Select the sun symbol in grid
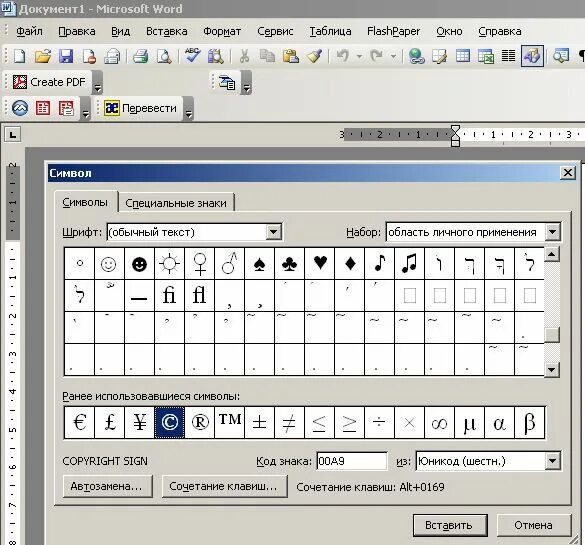Image resolution: width=585 pixels, height=545 pixels. (x=169, y=264)
